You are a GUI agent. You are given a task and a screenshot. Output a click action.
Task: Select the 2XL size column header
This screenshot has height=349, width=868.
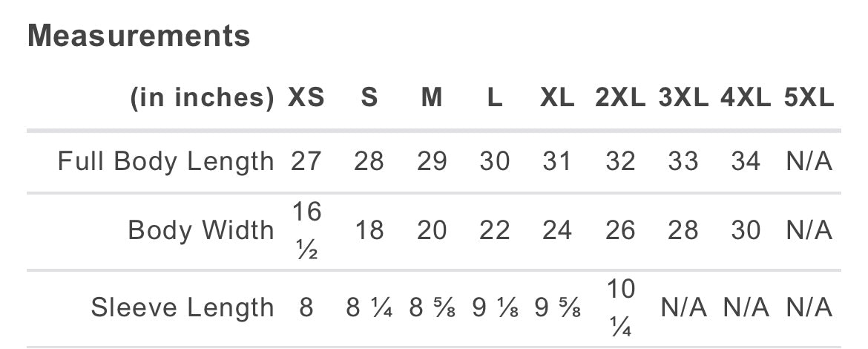(620, 98)
